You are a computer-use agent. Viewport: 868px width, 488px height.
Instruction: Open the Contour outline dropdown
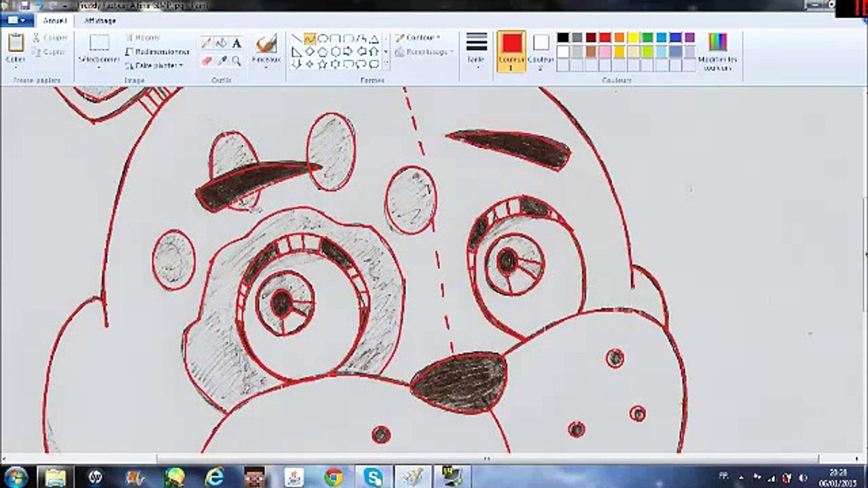coord(418,38)
